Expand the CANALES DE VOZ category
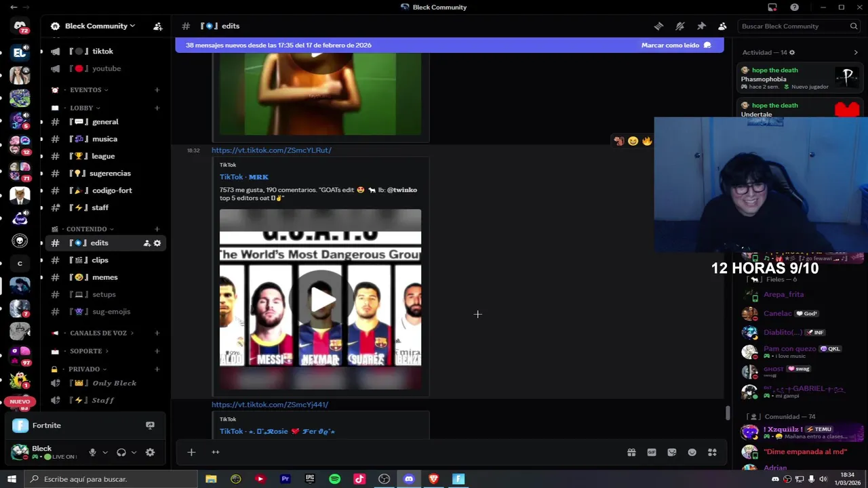868x488 pixels. 102,333
